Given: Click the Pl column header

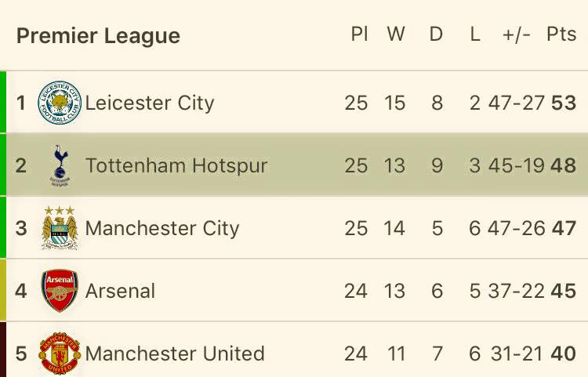Looking at the screenshot, I should (359, 34).
